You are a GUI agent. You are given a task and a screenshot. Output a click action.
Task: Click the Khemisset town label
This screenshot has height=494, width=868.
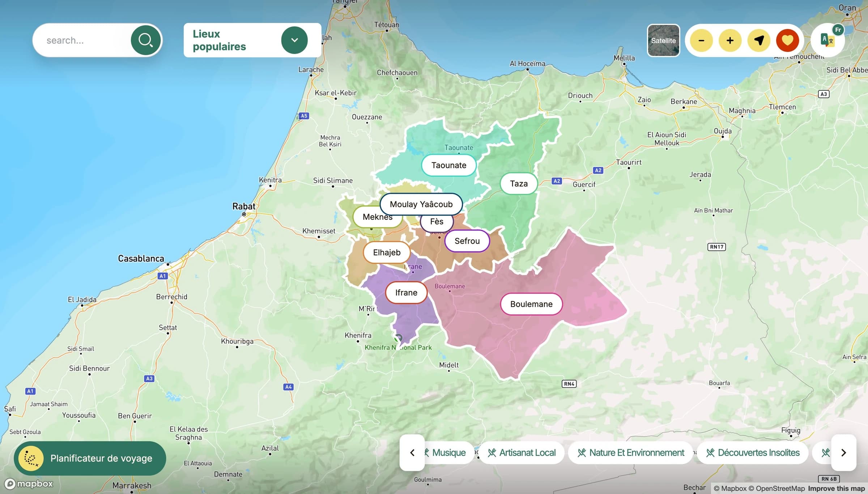(319, 231)
